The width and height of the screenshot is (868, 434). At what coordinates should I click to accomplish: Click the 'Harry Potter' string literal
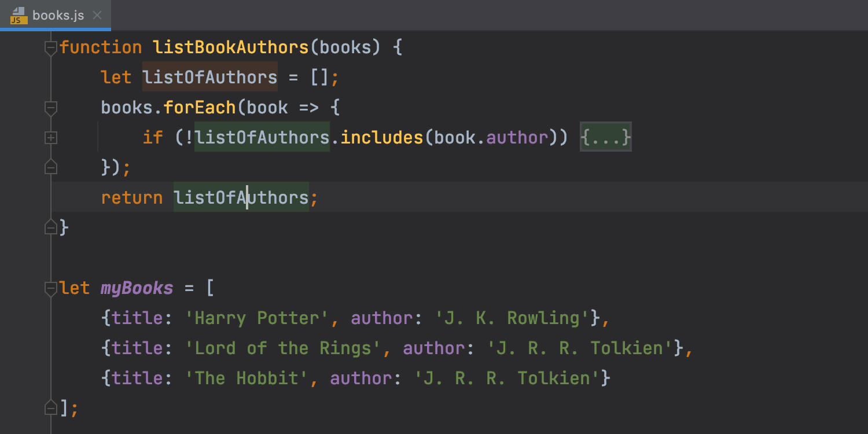[x=257, y=318]
